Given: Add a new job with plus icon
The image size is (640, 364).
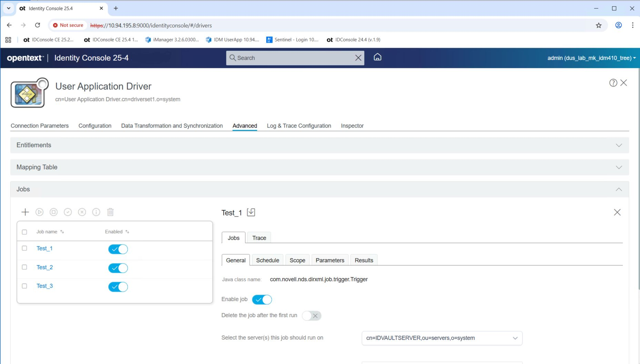Looking at the screenshot, I should click(x=25, y=212).
